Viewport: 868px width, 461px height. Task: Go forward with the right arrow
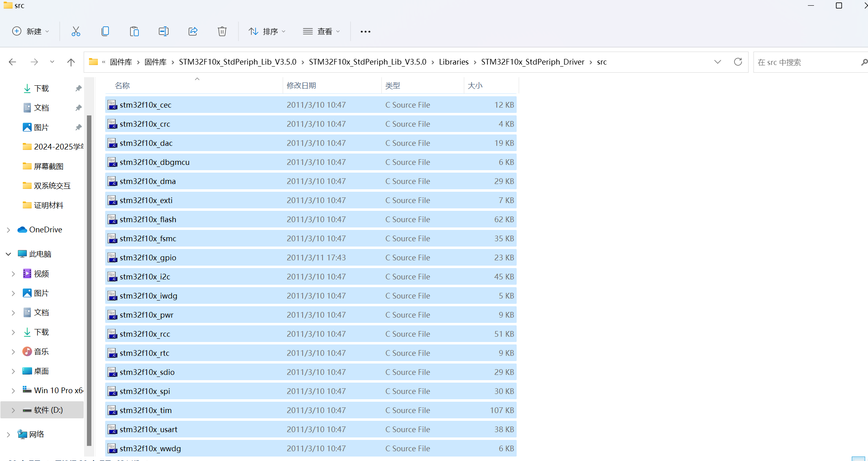[x=35, y=62]
